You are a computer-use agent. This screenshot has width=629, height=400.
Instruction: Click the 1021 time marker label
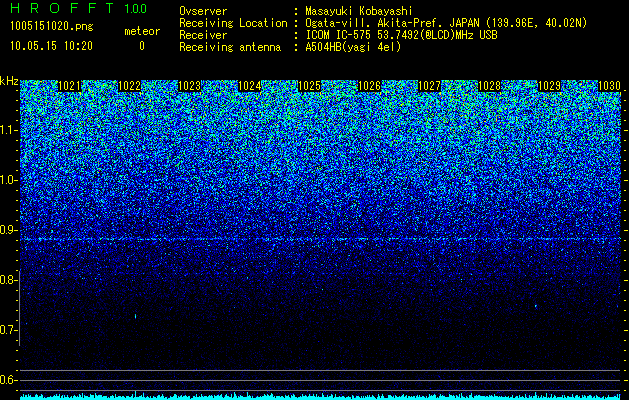click(x=69, y=86)
